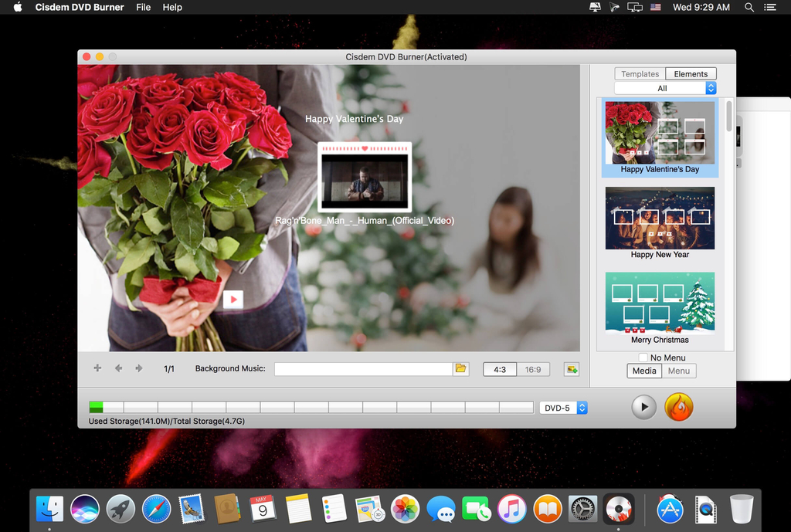791x532 pixels.
Task: Open the Help menu
Action: (x=172, y=7)
